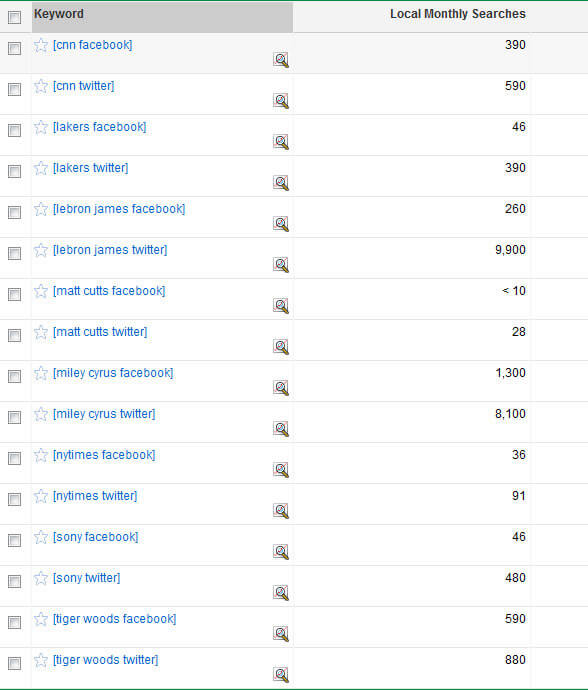Viewport: 588px width, 690px height.
Task: Open magnifier icon for lakers facebook
Action: (x=281, y=142)
